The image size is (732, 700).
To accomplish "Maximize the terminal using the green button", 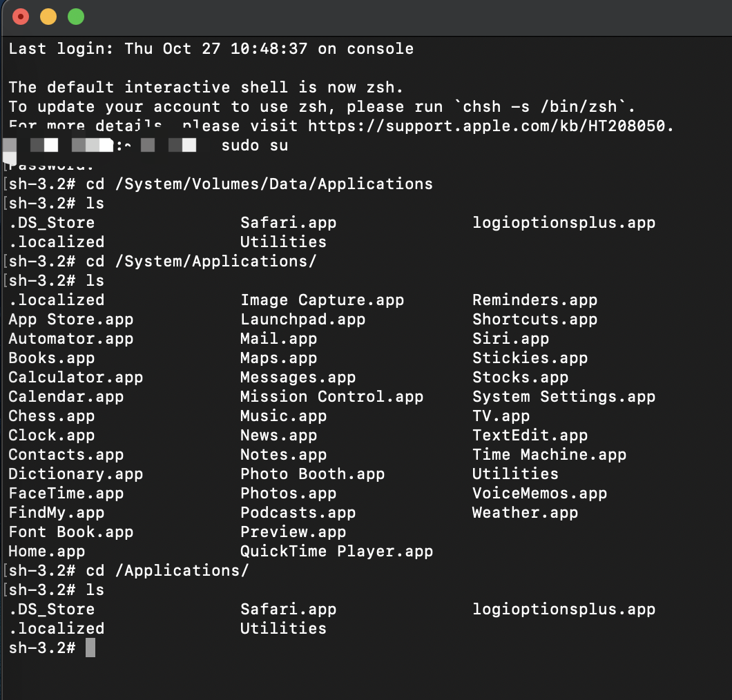I will (x=76, y=17).
